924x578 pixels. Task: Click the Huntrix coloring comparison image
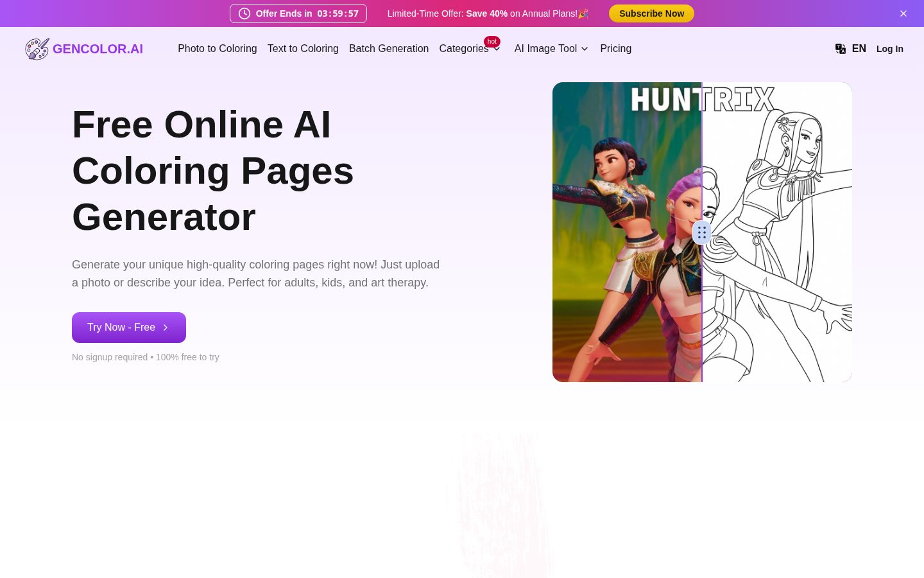click(702, 232)
